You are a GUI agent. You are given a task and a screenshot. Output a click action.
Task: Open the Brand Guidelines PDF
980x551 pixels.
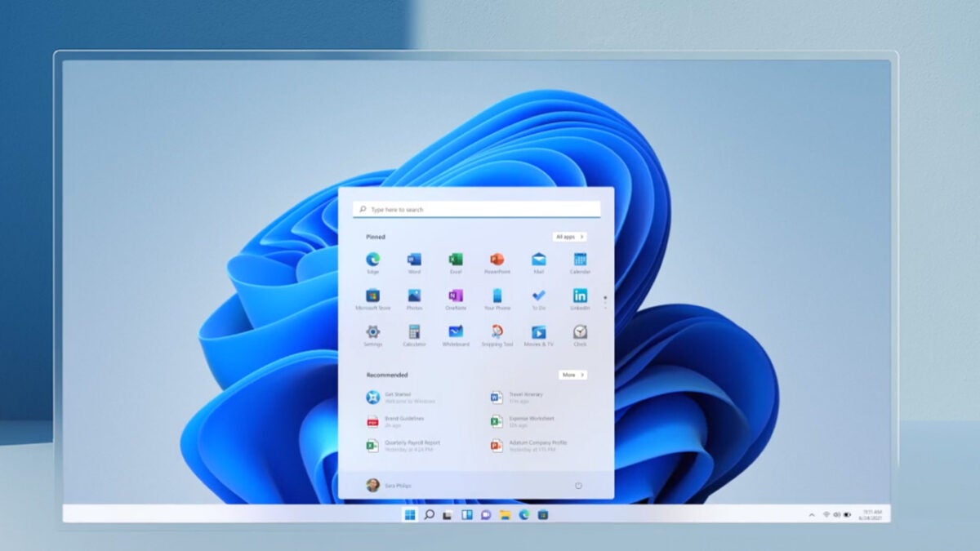pos(396,421)
